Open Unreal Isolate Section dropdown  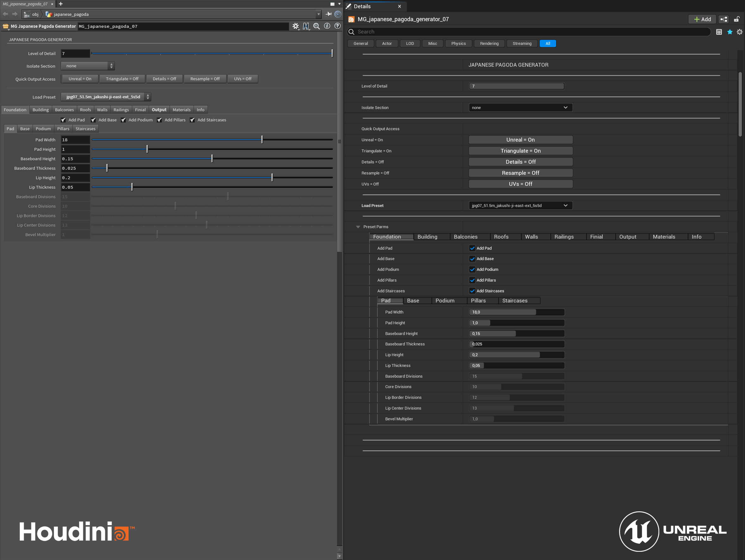pyautogui.click(x=520, y=108)
